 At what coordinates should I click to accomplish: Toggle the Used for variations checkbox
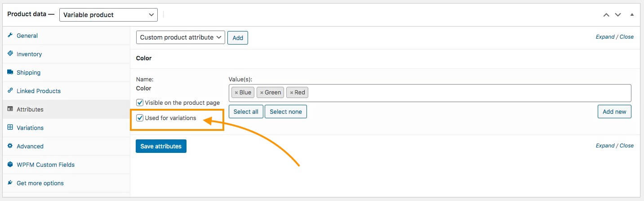tap(140, 118)
